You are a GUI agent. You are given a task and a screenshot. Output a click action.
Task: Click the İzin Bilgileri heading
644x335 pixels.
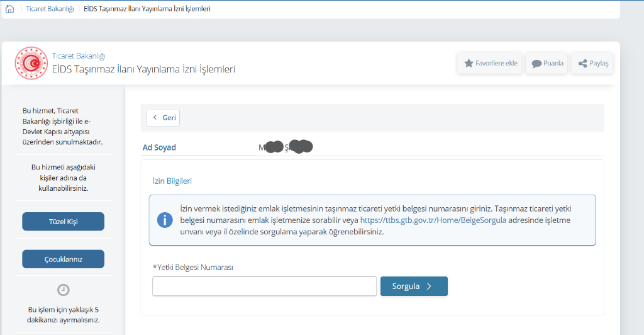pyautogui.click(x=172, y=181)
